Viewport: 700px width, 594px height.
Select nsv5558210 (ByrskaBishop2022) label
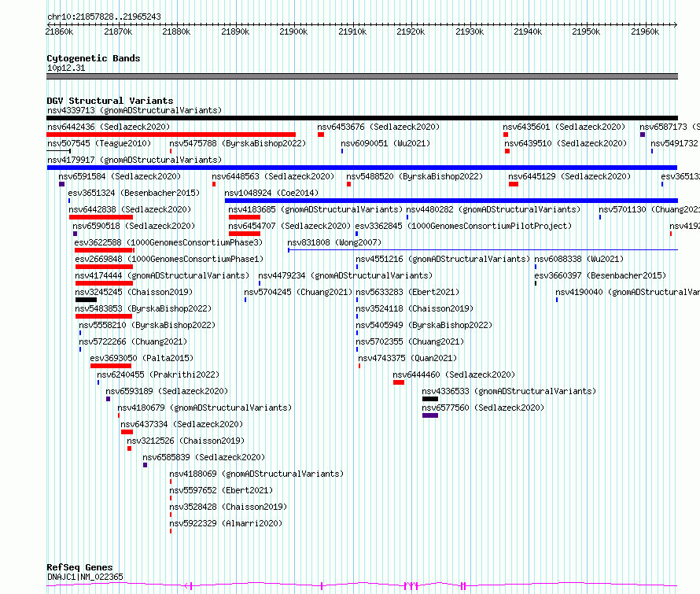(147, 325)
